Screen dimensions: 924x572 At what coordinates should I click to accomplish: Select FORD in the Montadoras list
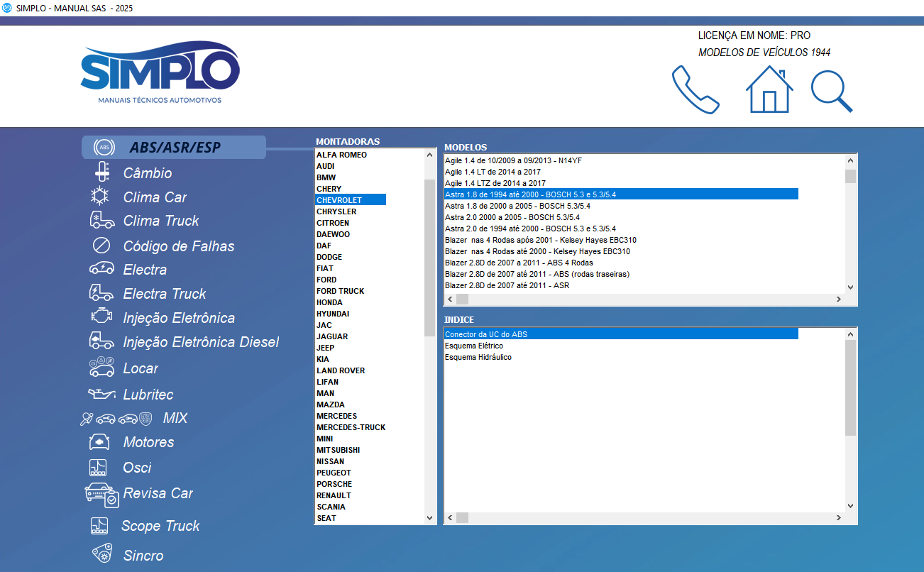pyautogui.click(x=326, y=280)
